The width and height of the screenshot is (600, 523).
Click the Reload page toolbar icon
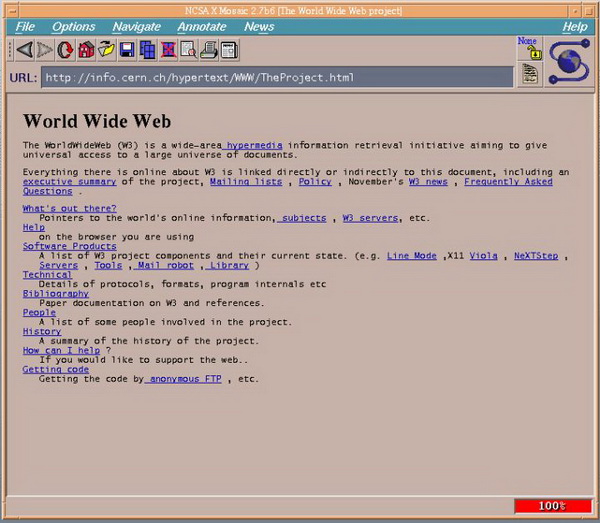point(65,49)
